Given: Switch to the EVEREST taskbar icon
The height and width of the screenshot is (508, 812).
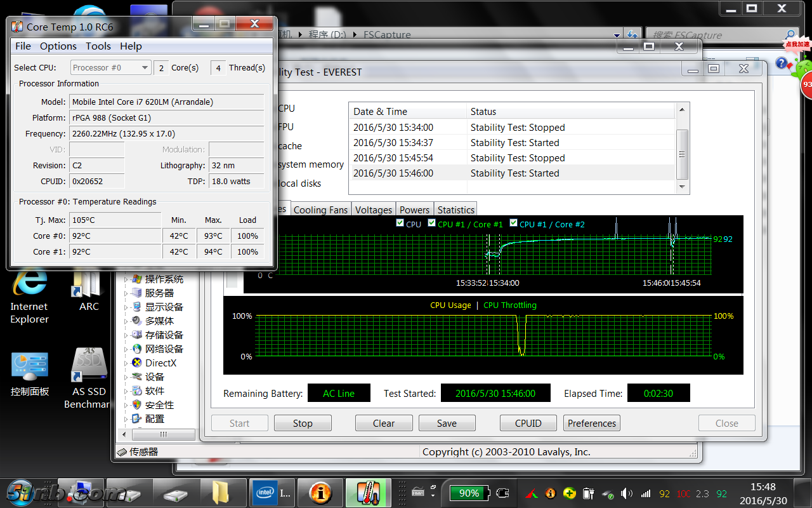Looking at the screenshot, I should 320,492.
